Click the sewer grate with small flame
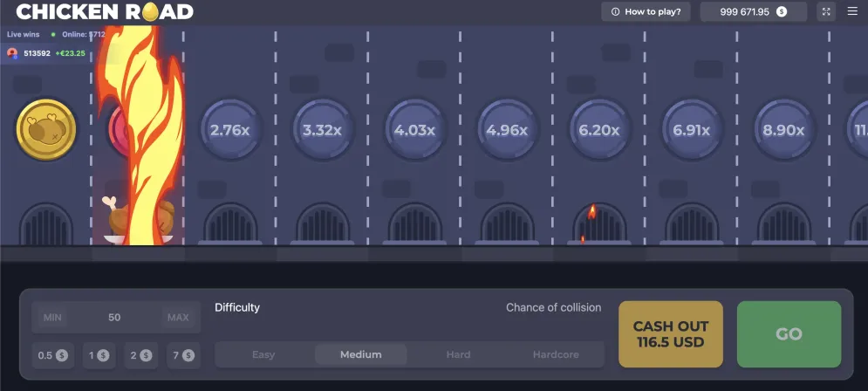 pos(599,223)
